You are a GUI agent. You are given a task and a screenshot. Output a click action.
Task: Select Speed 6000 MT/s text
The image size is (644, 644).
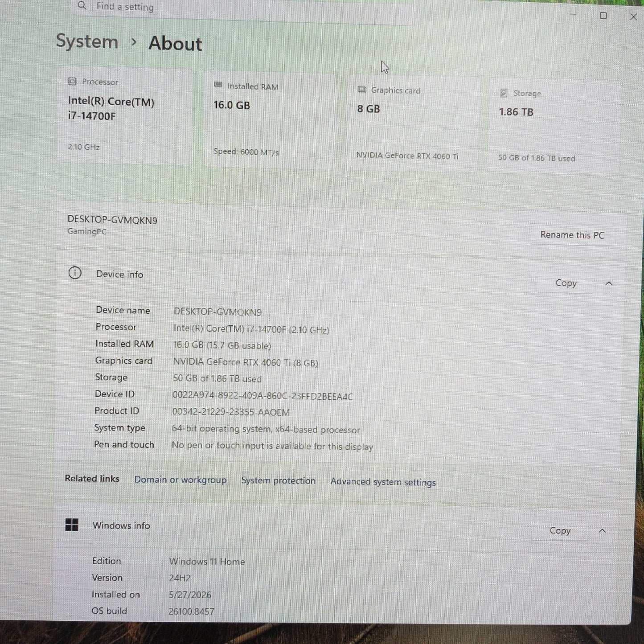246,152
